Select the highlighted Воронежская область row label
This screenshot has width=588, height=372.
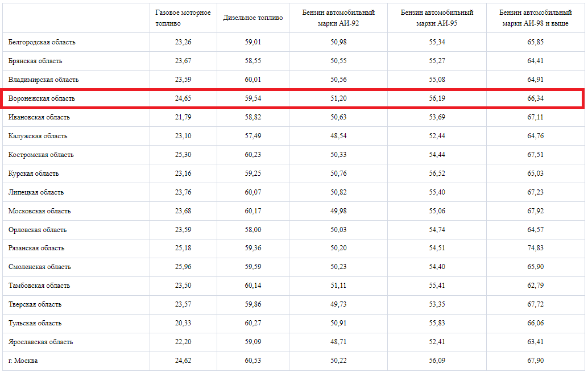point(42,98)
